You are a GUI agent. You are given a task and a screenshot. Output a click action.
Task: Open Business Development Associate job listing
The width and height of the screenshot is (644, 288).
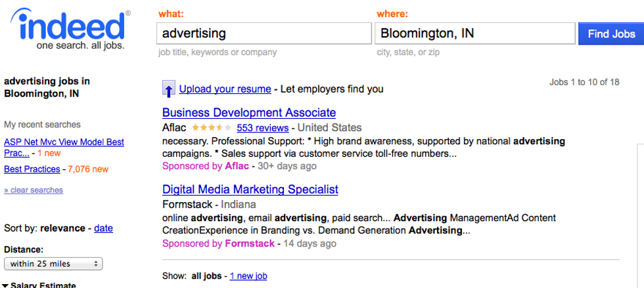[x=249, y=113]
